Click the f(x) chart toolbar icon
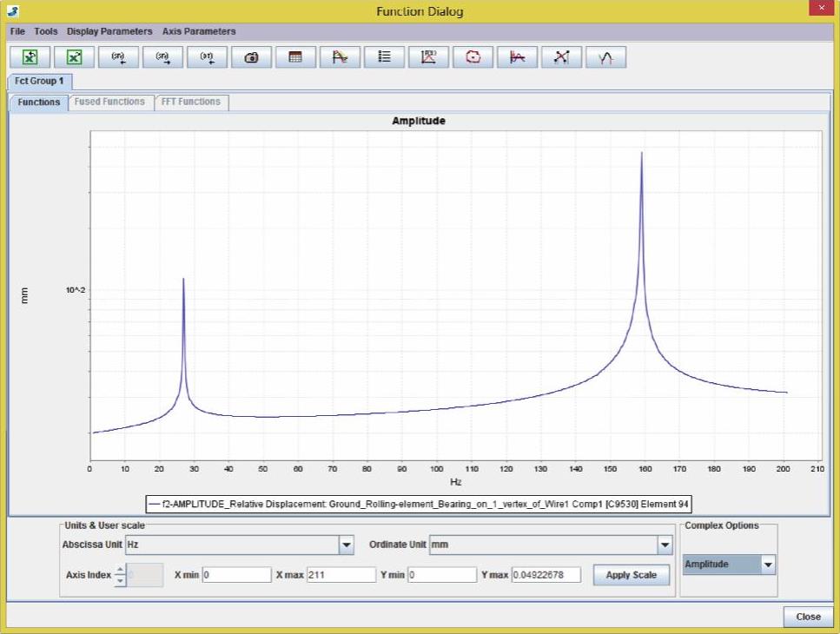Image resolution: width=840 pixels, height=634 pixels. pos(428,57)
